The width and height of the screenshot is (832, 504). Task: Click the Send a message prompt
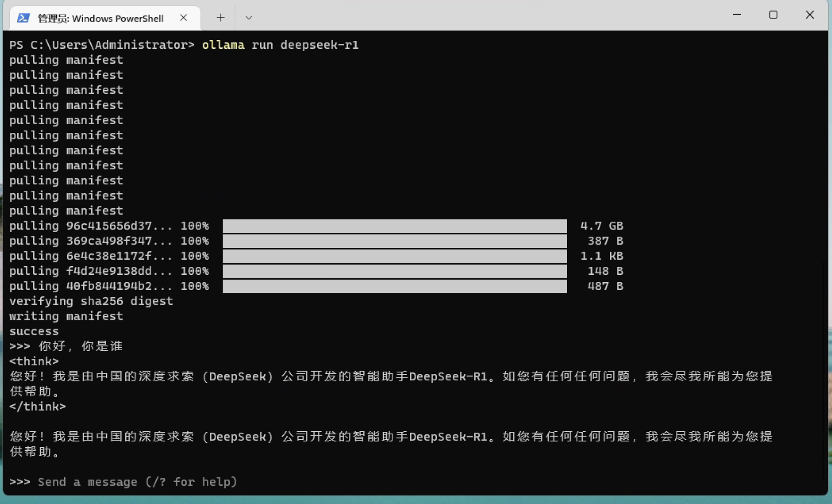tap(137, 482)
